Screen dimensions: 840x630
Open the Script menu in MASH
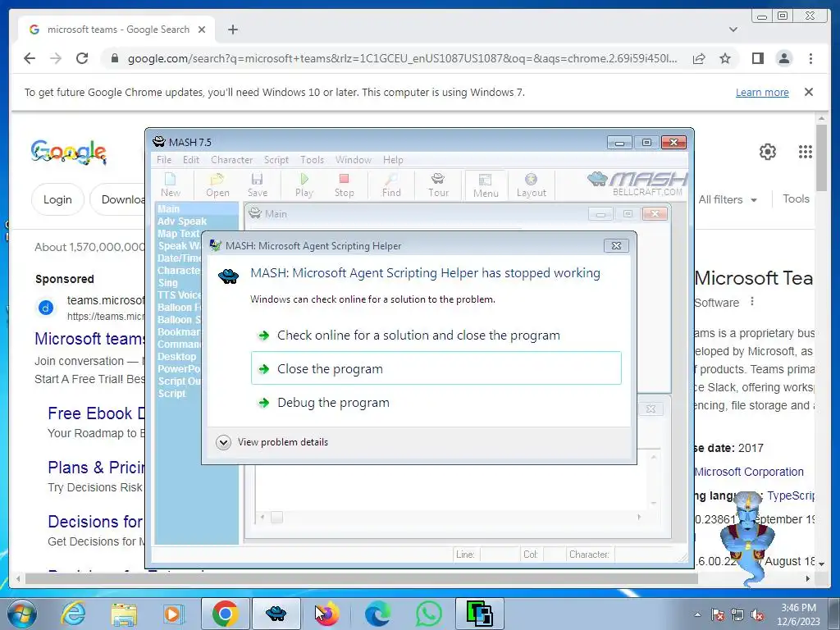[276, 160]
